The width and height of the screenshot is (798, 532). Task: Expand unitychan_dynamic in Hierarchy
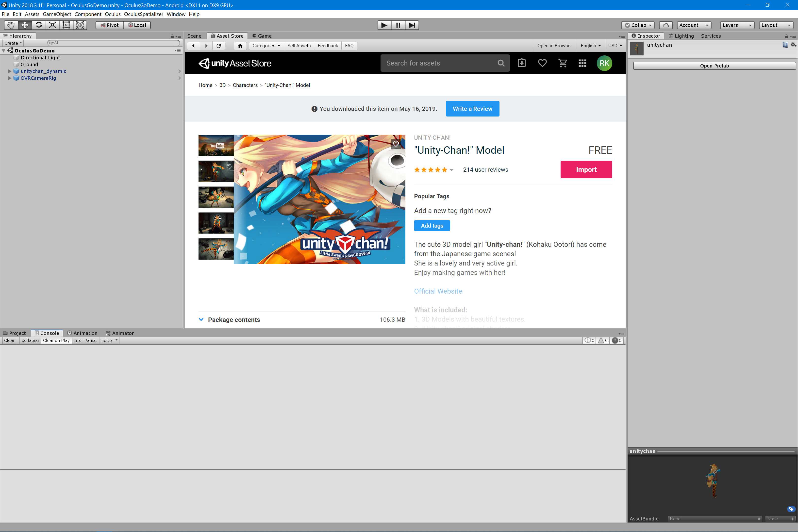click(10, 71)
